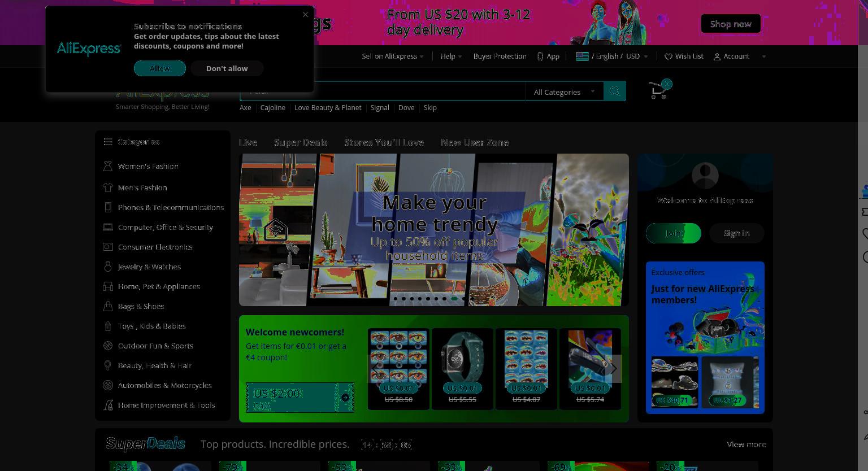
Task: Click the Love Beauty & Planet suggestion
Action: pos(328,107)
